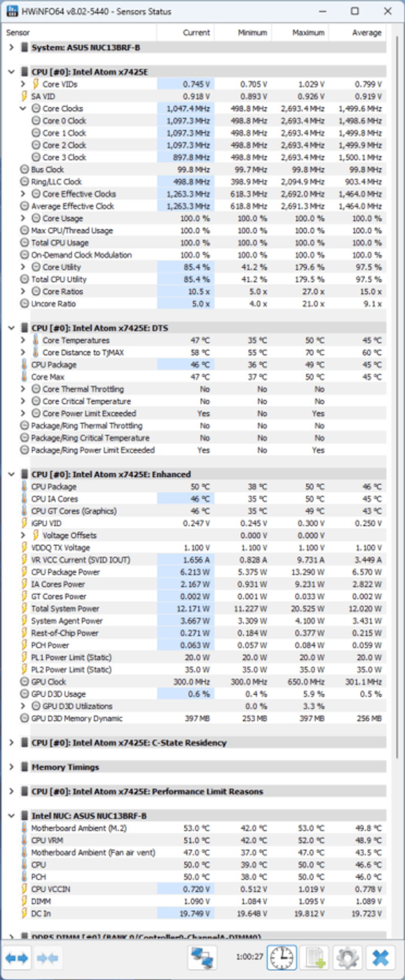The width and height of the screenshot is (405, 980).
Task: Click the Minimum column header
Action: [x=243, y=32]
